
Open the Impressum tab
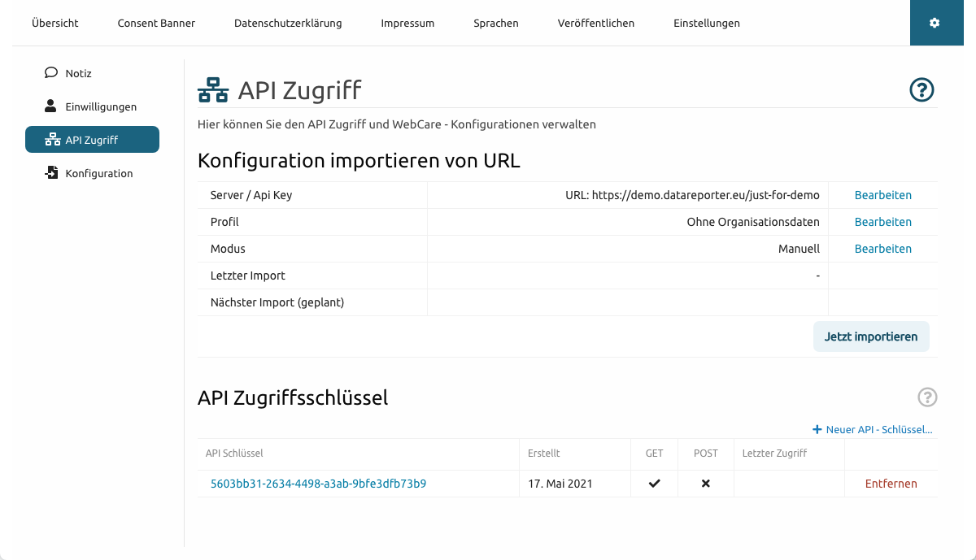click(407, 23)
